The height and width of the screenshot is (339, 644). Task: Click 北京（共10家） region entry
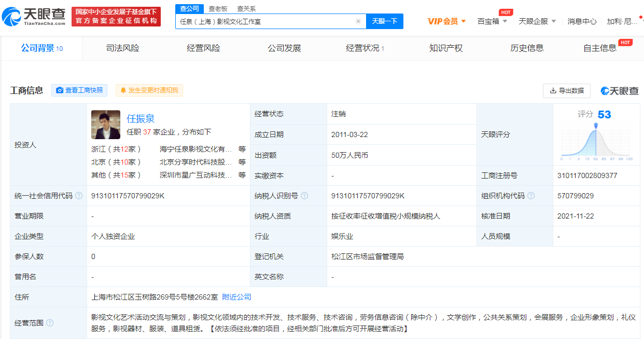[x=117, y=162]
